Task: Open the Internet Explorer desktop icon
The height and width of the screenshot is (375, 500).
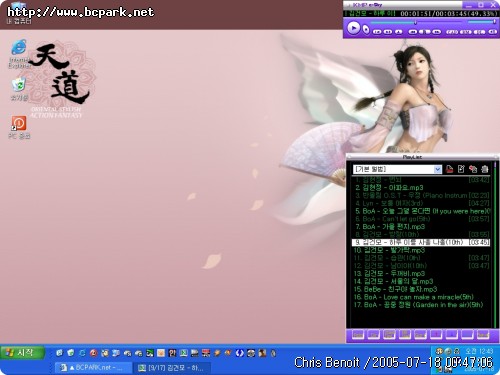Action: [19, 54]
